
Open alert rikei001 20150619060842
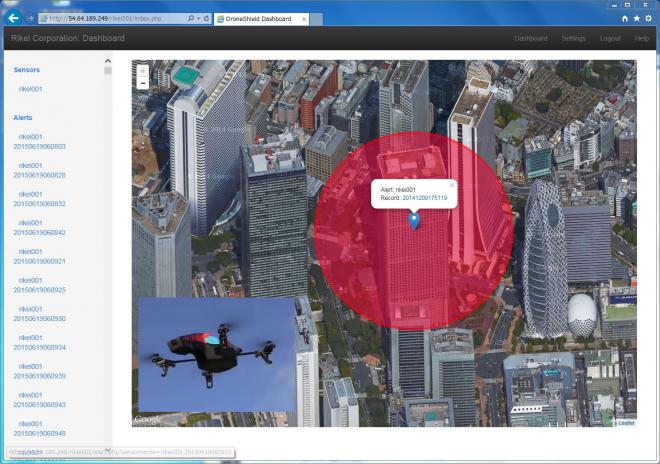[x=39, y=228]
